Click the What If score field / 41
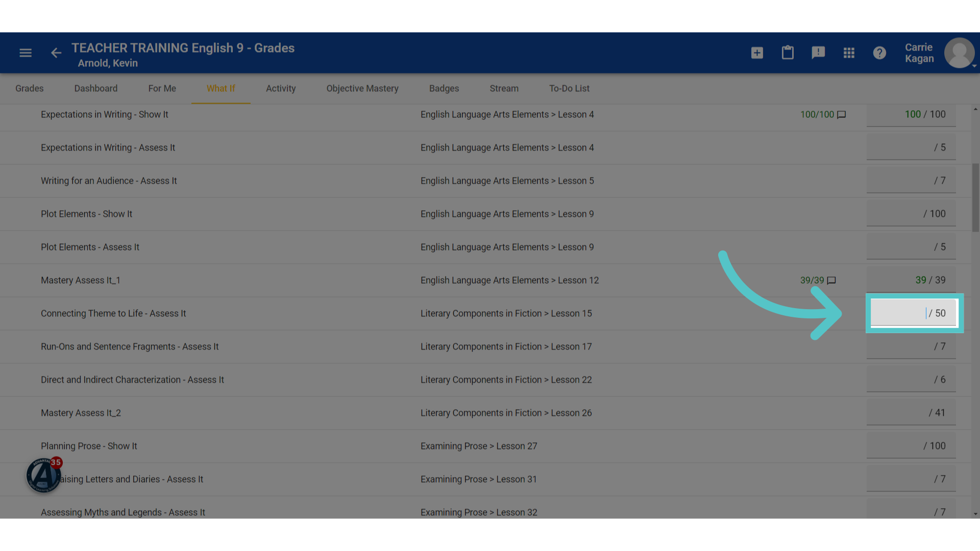The width and height of the screenshot is (980, 551). point(911,413)
